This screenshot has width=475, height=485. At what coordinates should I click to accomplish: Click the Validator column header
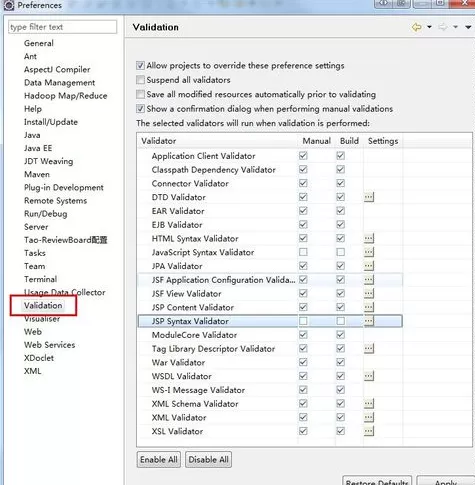(x=217, y=141)
